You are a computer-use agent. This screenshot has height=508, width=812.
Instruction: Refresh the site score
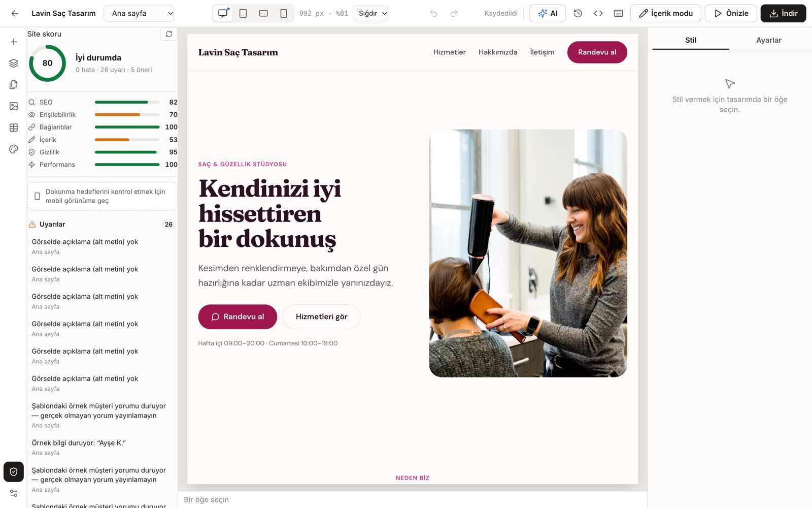pyautogui.click(x=169, y=34)
